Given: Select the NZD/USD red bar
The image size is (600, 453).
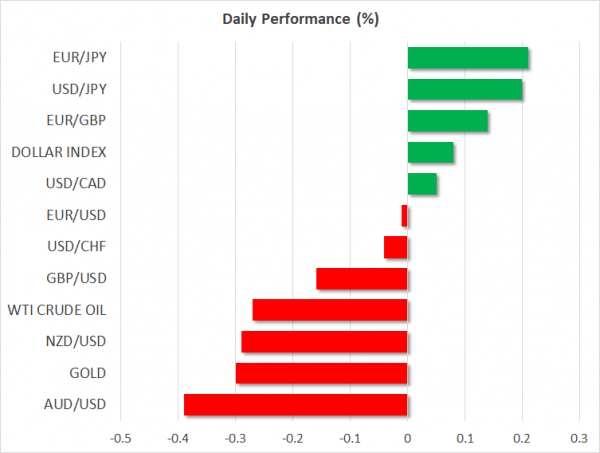Looking at the screenshot, I should click(325, 342).
